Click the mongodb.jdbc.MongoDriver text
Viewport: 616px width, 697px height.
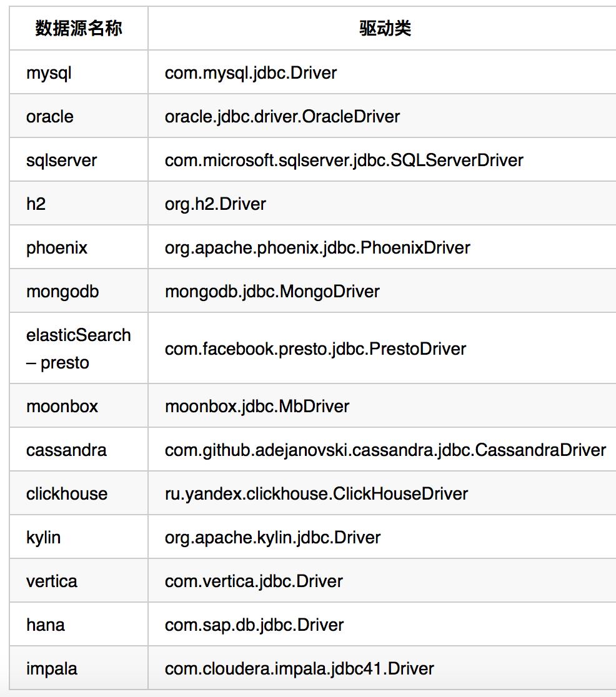[x=272, y=292]
